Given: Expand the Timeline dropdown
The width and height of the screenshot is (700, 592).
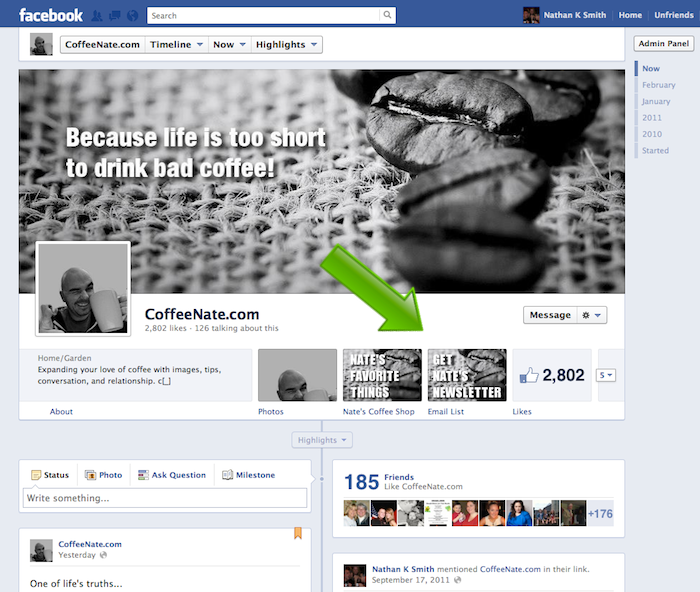Looking at the screenshot, I should pos(176,45).
